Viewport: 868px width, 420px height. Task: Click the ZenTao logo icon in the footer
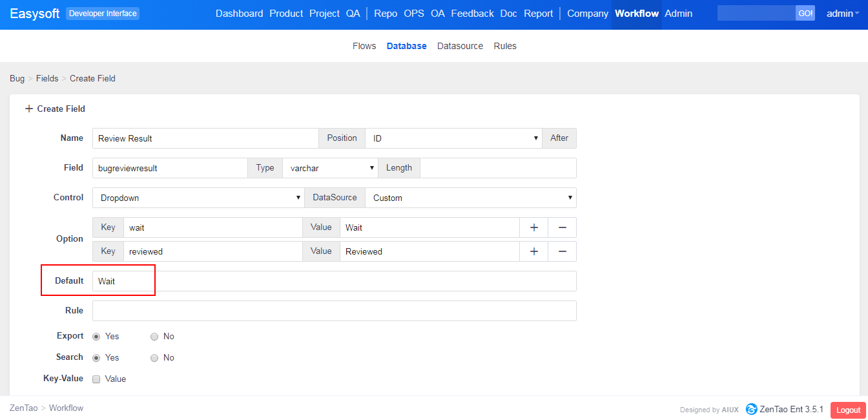(751, 409)
